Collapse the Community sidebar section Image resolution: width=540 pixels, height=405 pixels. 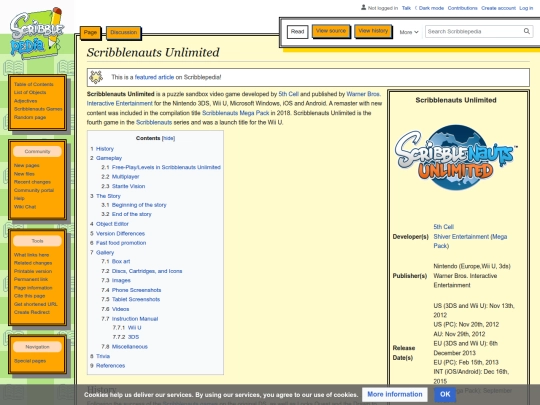point(38,152)
